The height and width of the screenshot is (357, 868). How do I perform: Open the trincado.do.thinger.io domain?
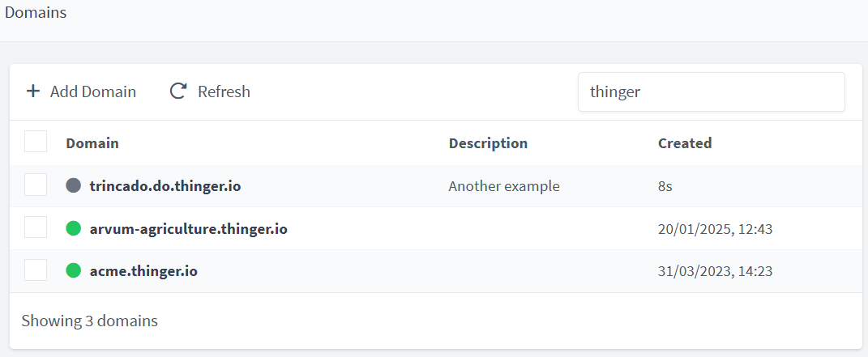(x=165, y=186)
